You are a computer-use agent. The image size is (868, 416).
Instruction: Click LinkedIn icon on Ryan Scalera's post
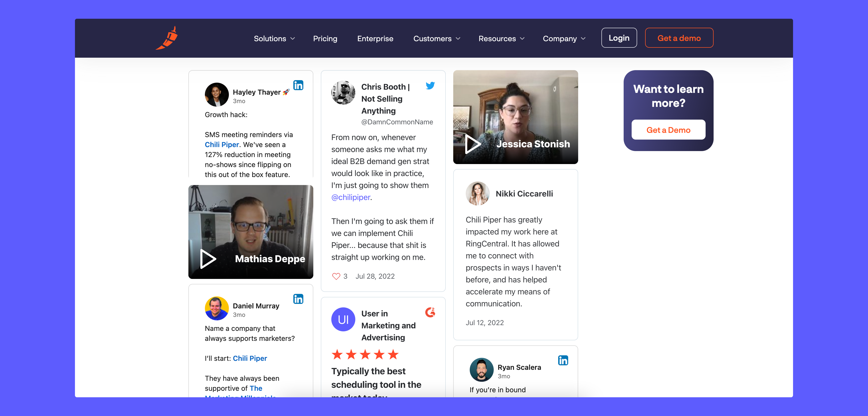pos(563,360)
